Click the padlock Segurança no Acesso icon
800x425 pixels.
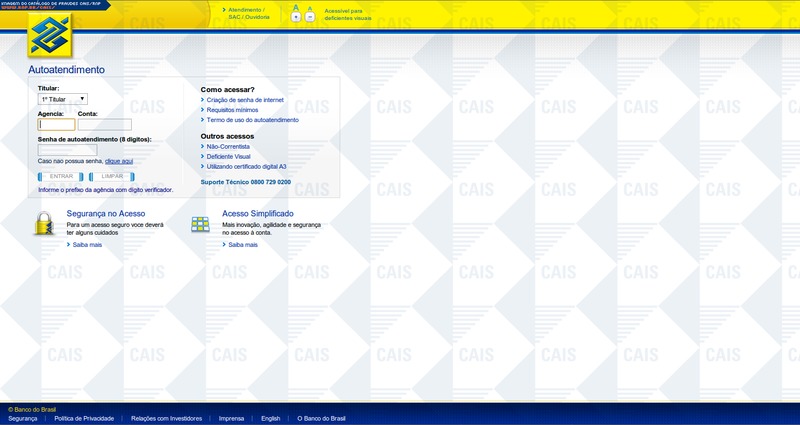[44, 224]
